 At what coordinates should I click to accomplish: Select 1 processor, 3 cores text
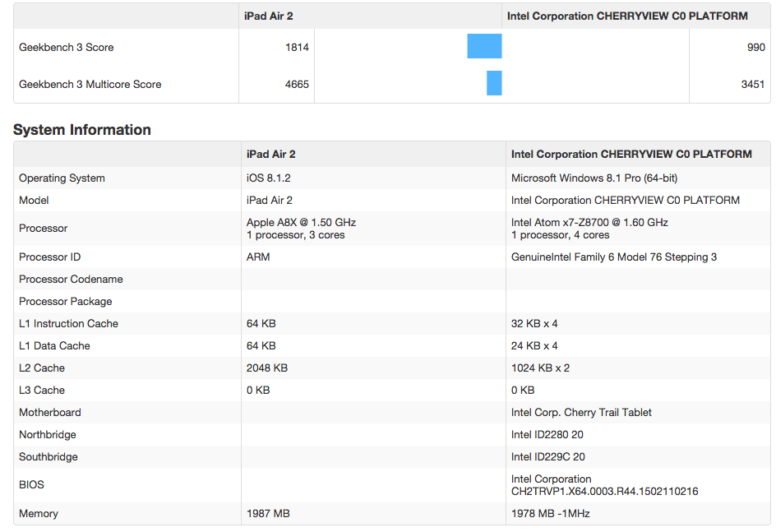pos(295,235)
